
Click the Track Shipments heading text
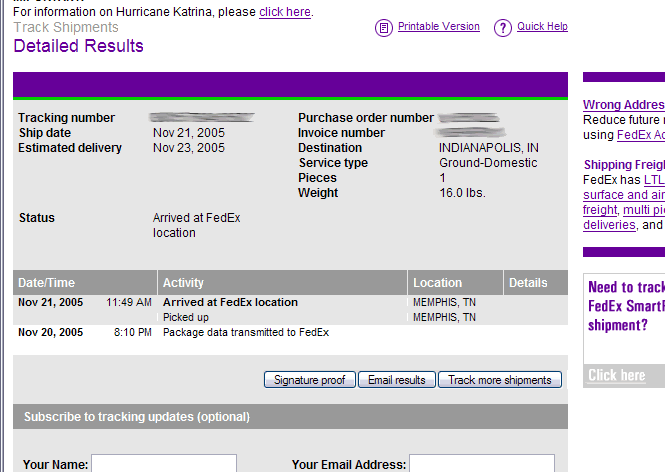[x=66, y=27]
